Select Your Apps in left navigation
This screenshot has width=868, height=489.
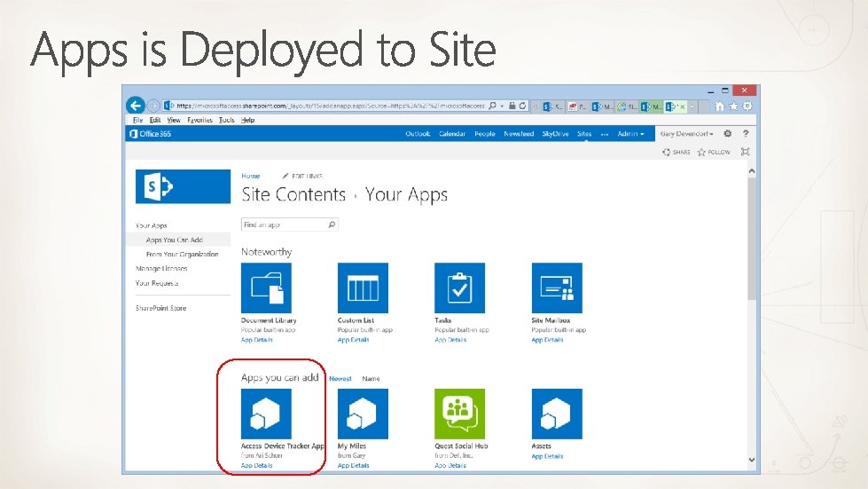click(151, 225)
